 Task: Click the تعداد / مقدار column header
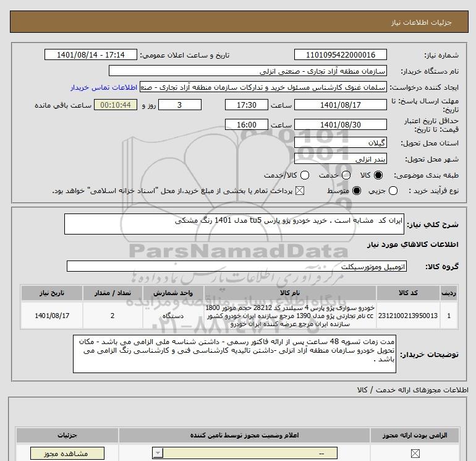[113, 293]
